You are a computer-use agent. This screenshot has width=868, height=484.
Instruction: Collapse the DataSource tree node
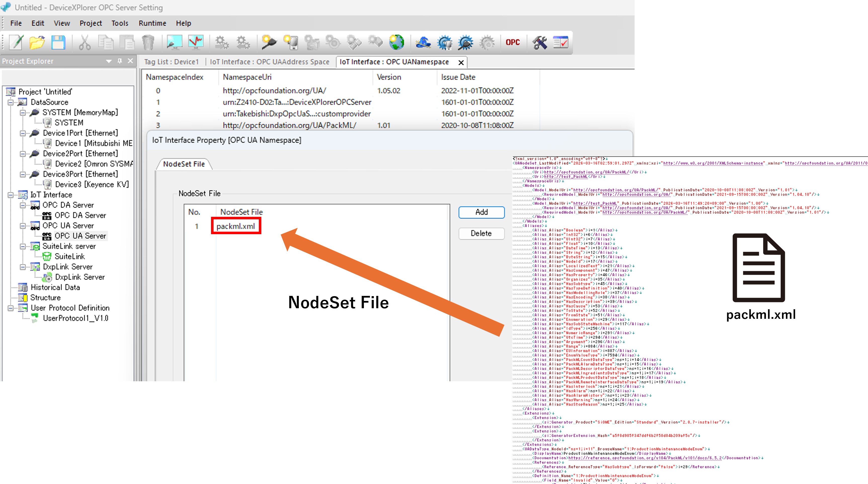coord(11,102)
